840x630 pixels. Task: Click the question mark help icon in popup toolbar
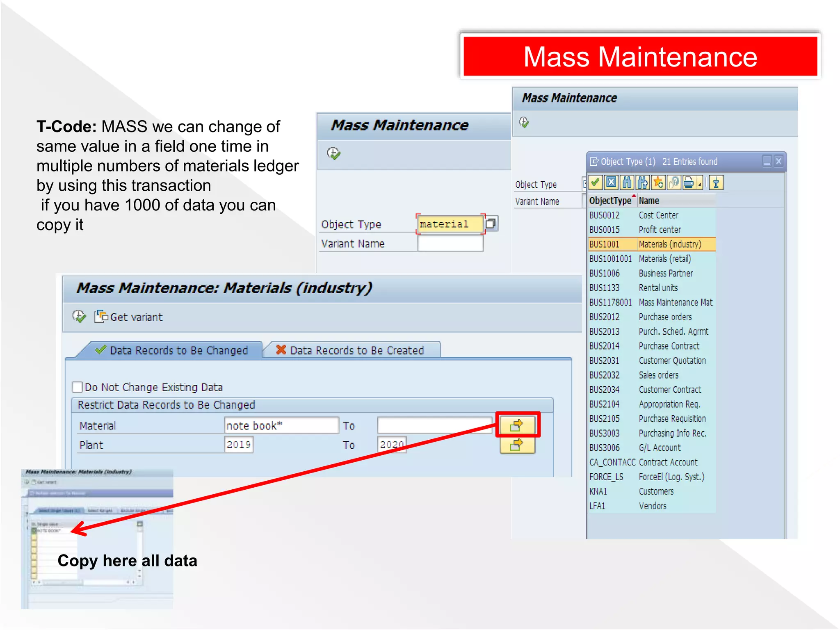pyautogui.click(x=674, y=182)
